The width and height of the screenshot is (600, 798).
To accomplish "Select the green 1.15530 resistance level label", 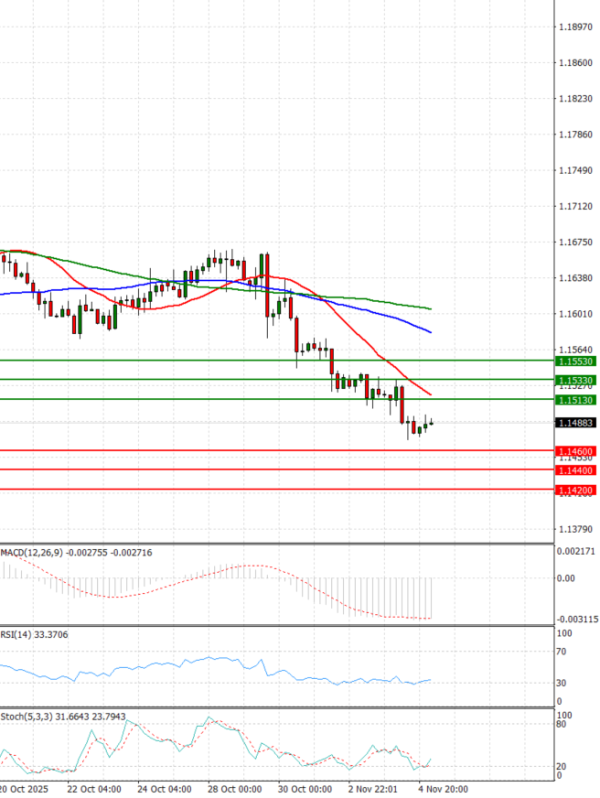I will 577,360.
